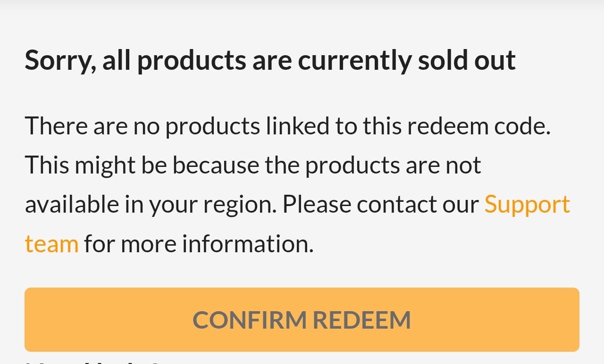Click the orange word "team"
This screenshot has height=364, width=604.
51,244
